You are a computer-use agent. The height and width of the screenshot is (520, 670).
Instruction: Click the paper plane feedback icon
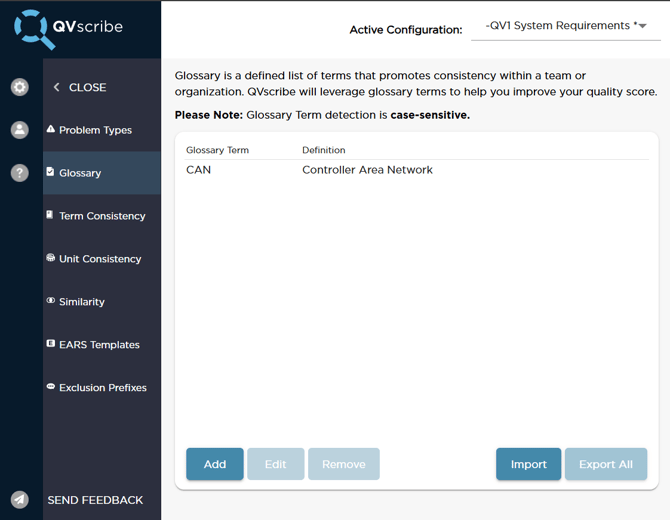pos(20,500)
